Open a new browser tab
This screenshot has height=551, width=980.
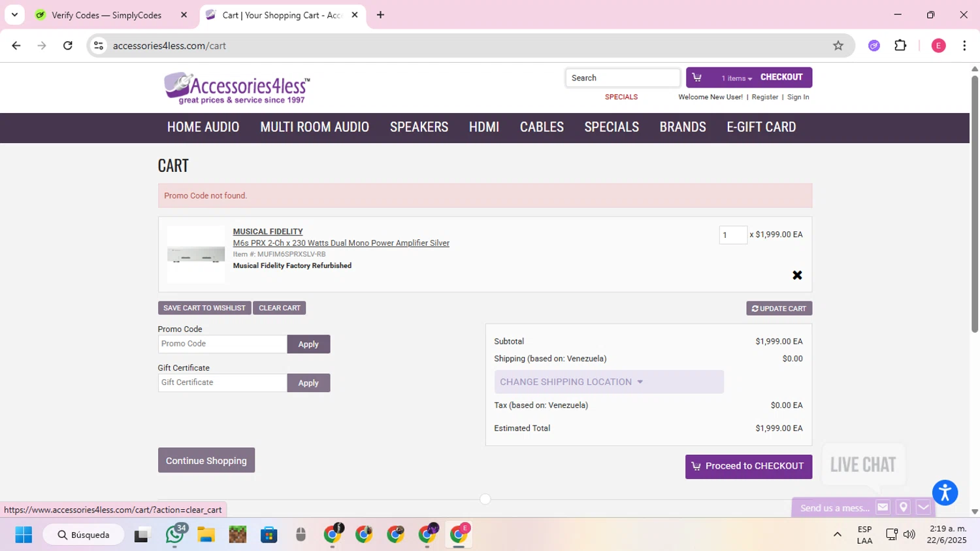coord(380,15)
